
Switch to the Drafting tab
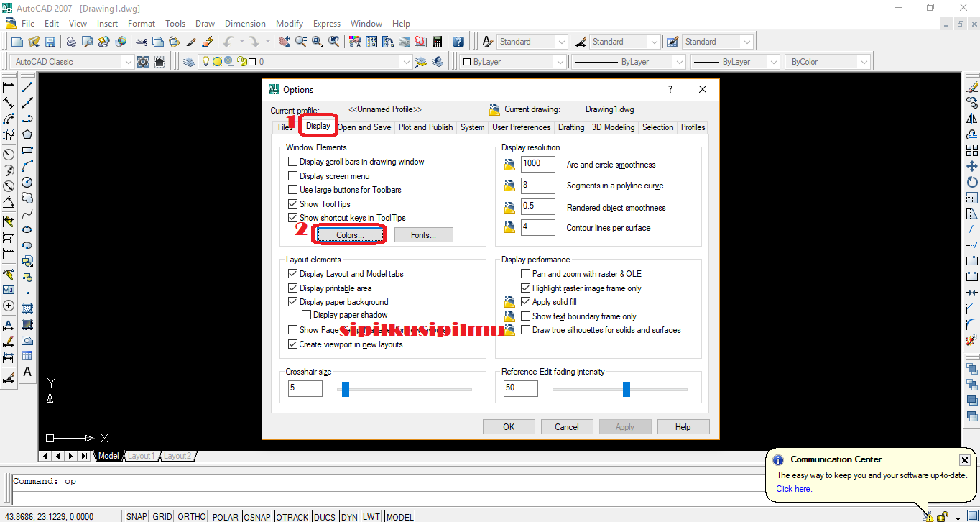(571, 127)
